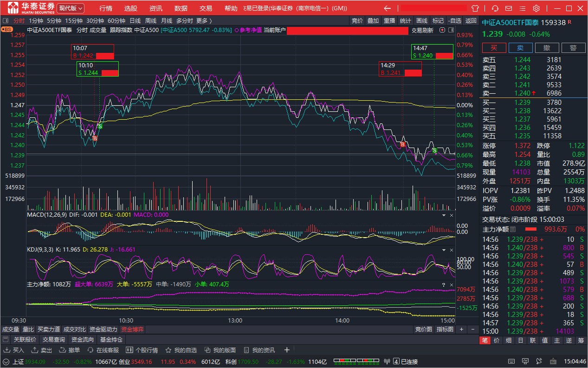
Task: Expand the index ticker chevron
Action: 6,362
